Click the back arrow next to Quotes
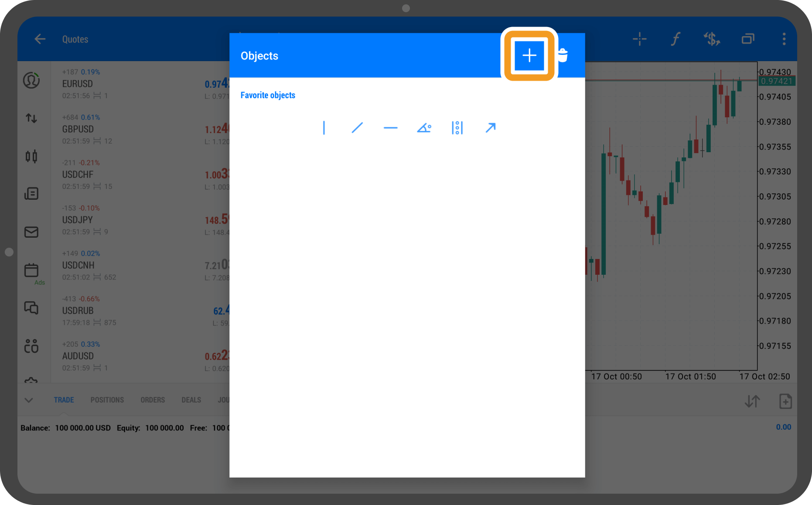812x505 pixels. [40, 39]
